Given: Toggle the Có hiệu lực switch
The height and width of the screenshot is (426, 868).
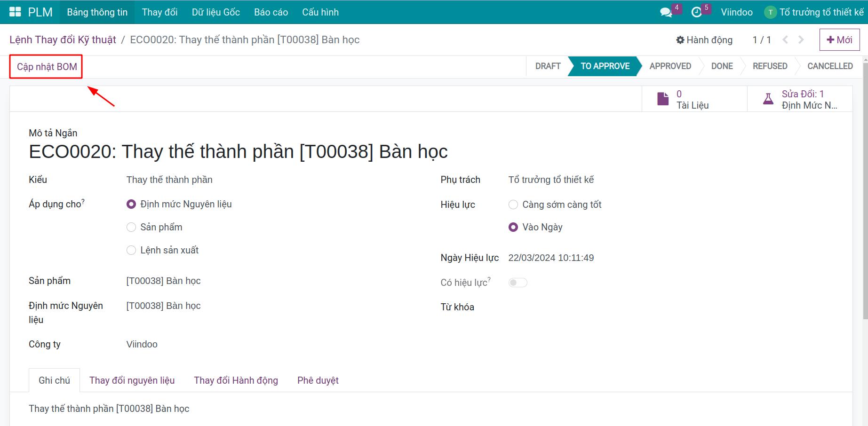Looking at the screenshot, I should pos(518,283).
